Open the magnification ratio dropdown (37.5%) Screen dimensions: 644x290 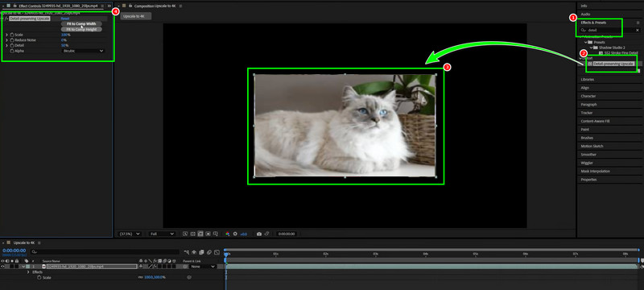tap(129, 234)
